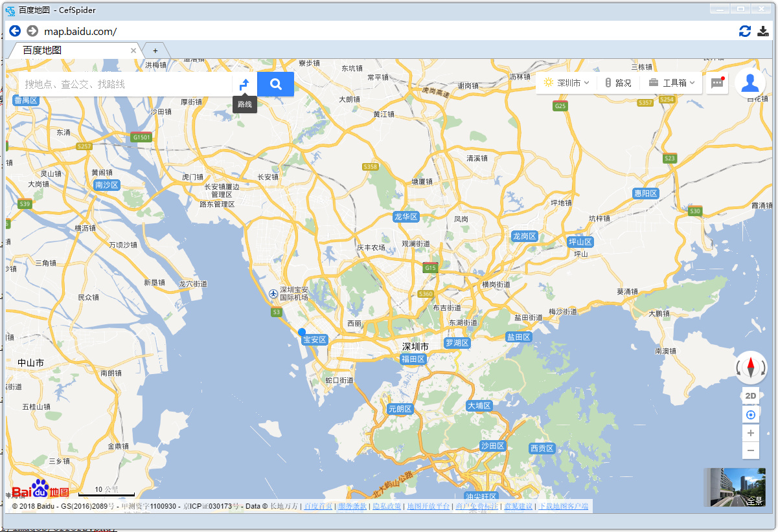Click the 南沙区 district label

tap(107, 185)
